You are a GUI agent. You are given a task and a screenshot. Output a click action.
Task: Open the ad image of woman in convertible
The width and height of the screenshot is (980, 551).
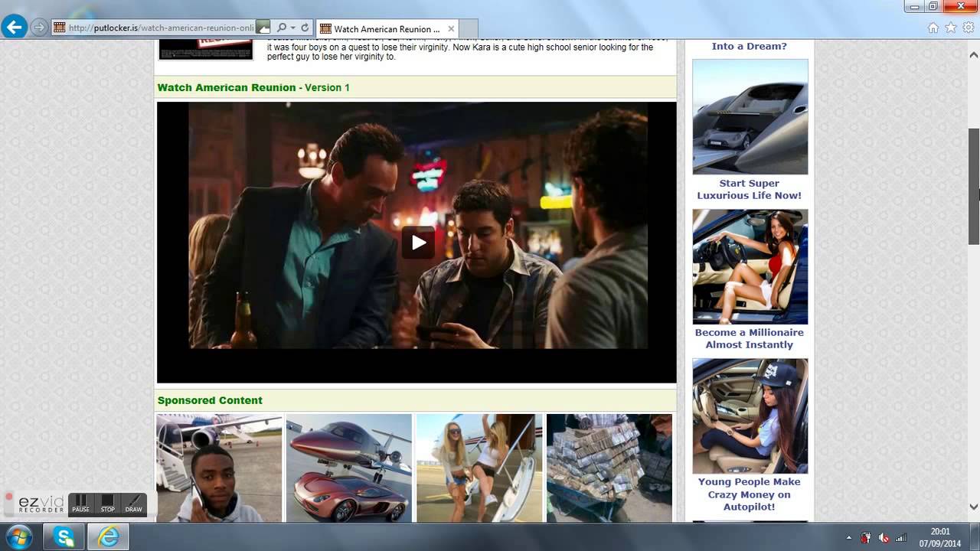pos(750,266)
